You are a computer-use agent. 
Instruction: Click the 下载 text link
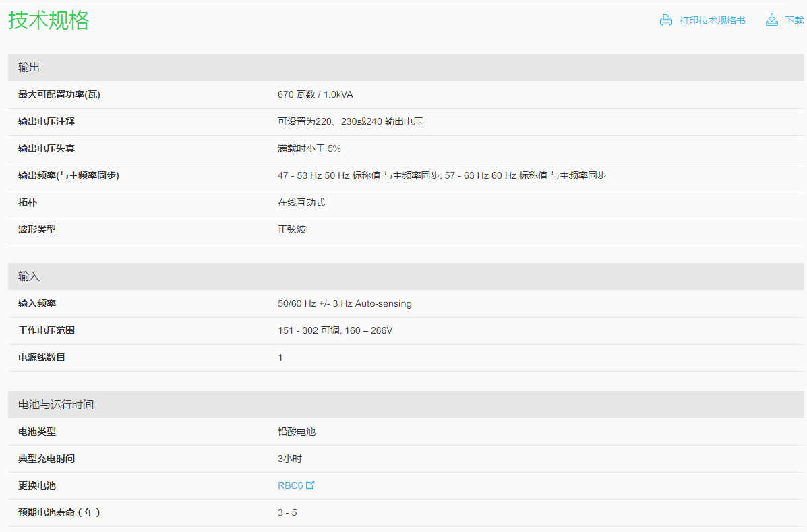point(794,20)
